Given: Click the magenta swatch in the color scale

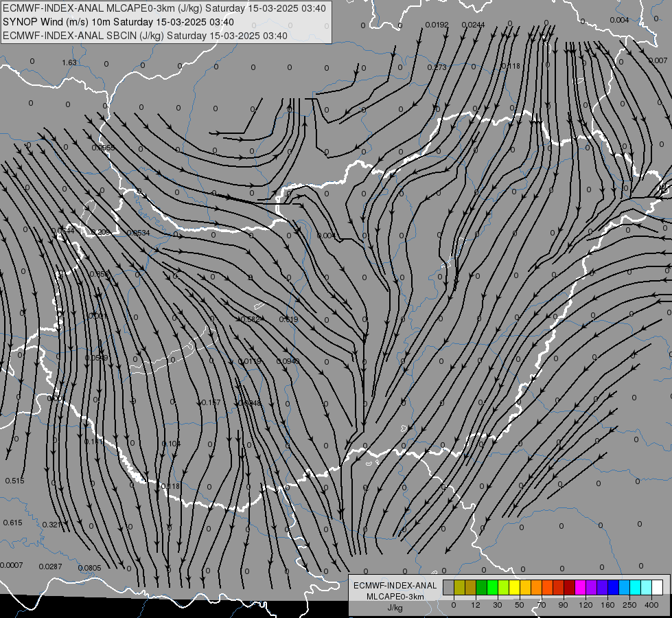Looking at the screenshot, I should point(580,588).
